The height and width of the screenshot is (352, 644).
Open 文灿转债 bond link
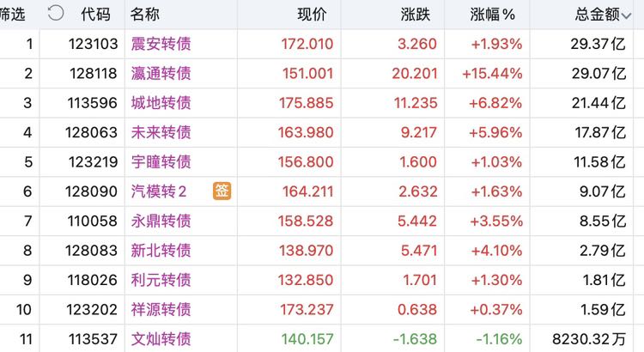point(161,339)
